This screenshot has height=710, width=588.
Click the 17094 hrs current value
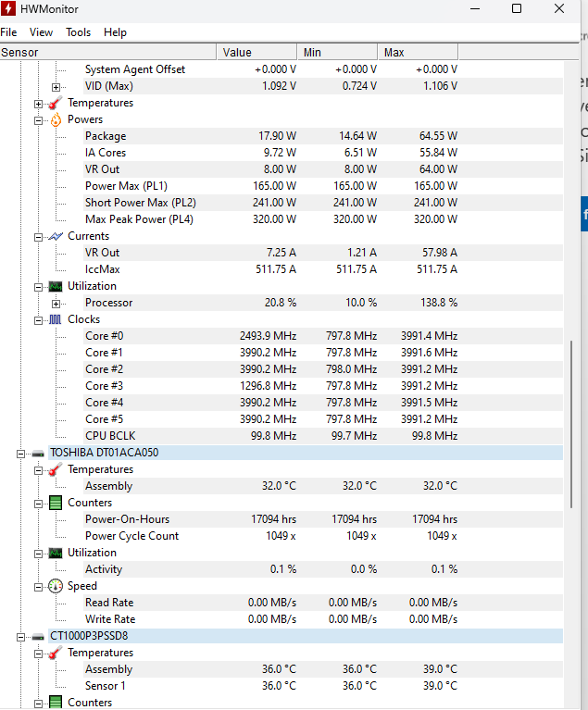coord(273,519)
